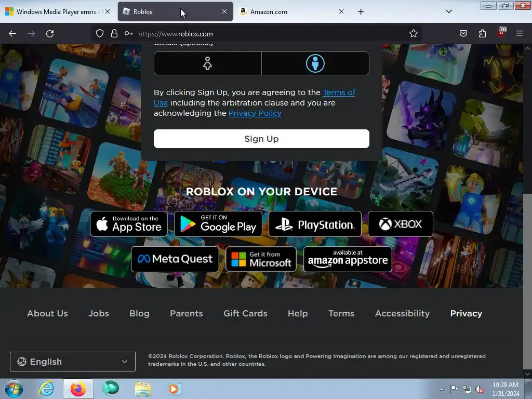Bookmark this page with the star

pyautogui.click(x=413, y=34)
